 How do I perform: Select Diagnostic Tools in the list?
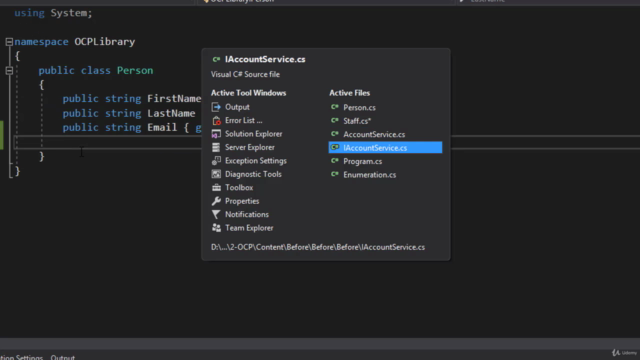[253, 174]
